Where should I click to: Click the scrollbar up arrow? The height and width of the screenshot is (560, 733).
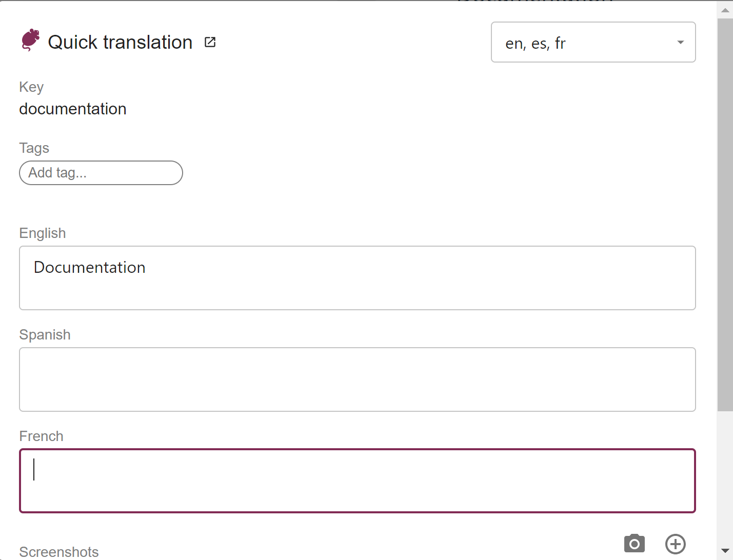click(724, 10)
